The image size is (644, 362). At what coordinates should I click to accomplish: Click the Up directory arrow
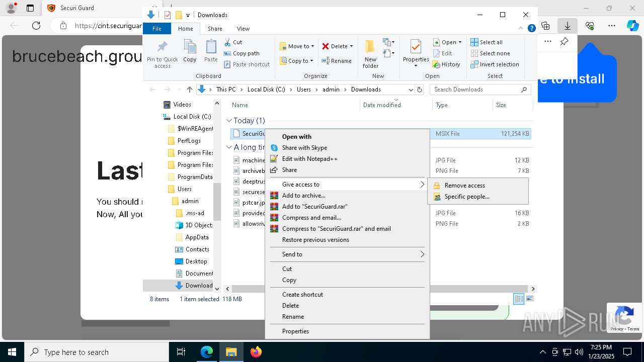click(189, 89)
